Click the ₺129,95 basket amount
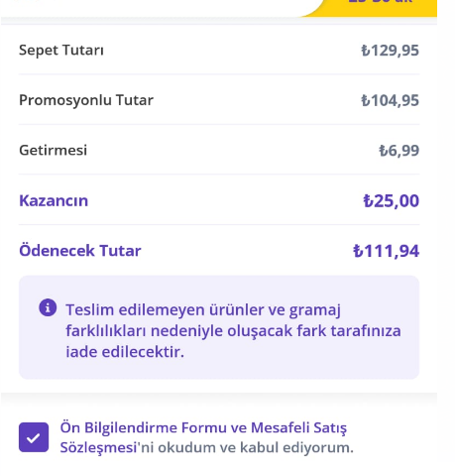 coord(390,51)
